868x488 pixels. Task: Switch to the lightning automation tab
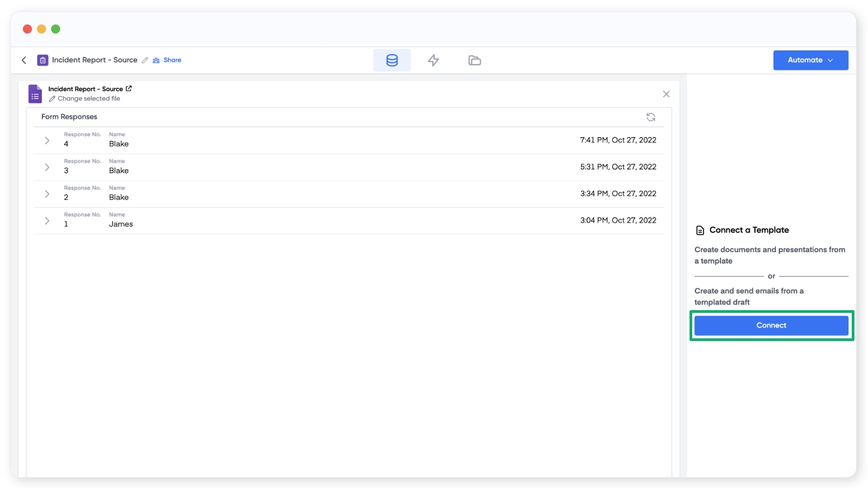433,60
